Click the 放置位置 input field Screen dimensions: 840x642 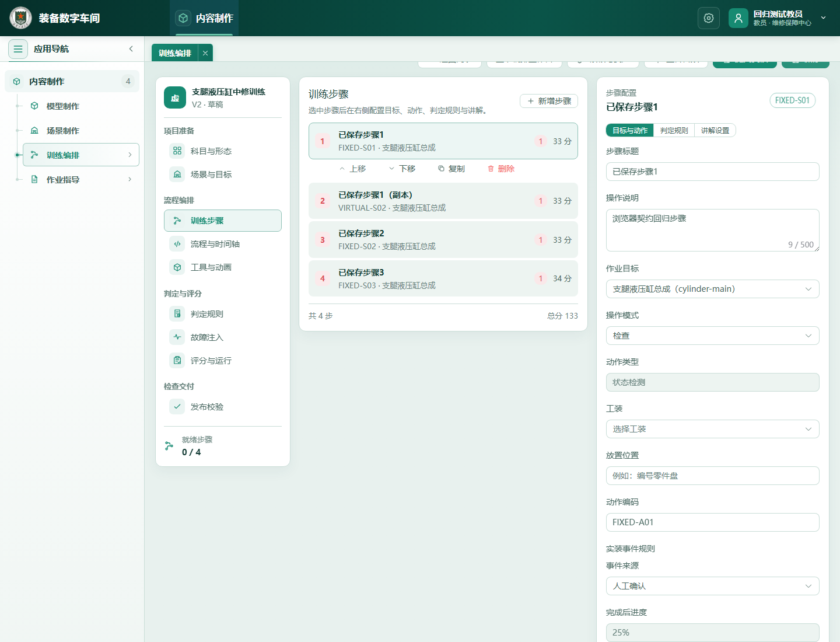coord(713,476)
